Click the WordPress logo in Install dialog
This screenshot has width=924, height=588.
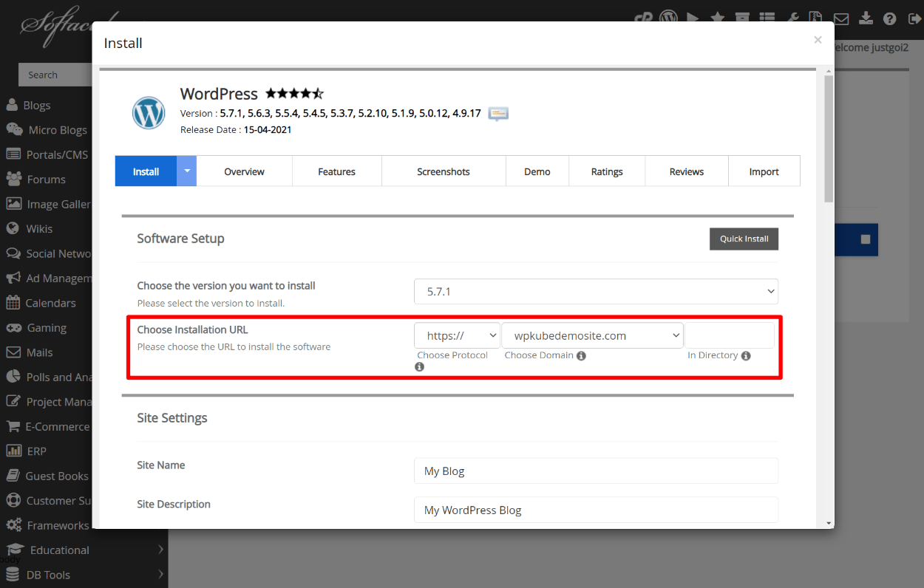click(x=149, y=113)
